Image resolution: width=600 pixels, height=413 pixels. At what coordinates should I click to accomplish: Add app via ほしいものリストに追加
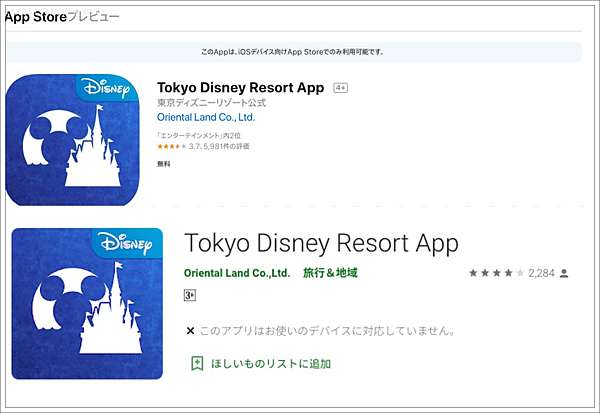(271, 364)
